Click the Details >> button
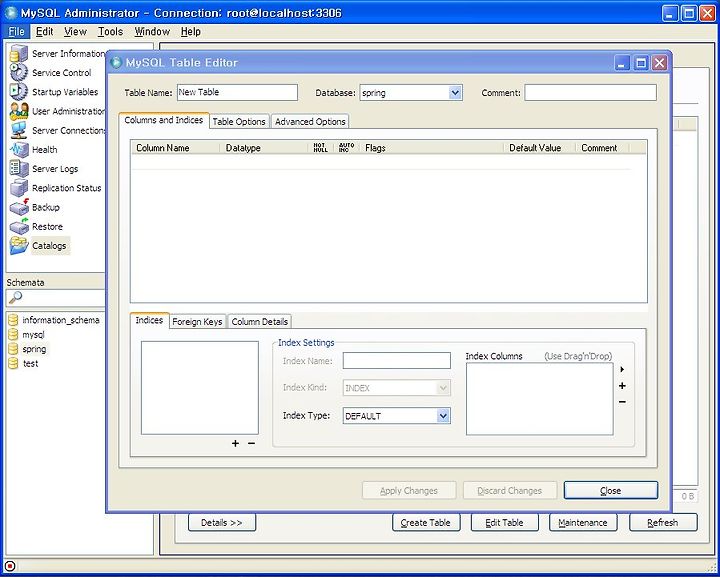This screenshot has width=720, height=577. [222, 523]
